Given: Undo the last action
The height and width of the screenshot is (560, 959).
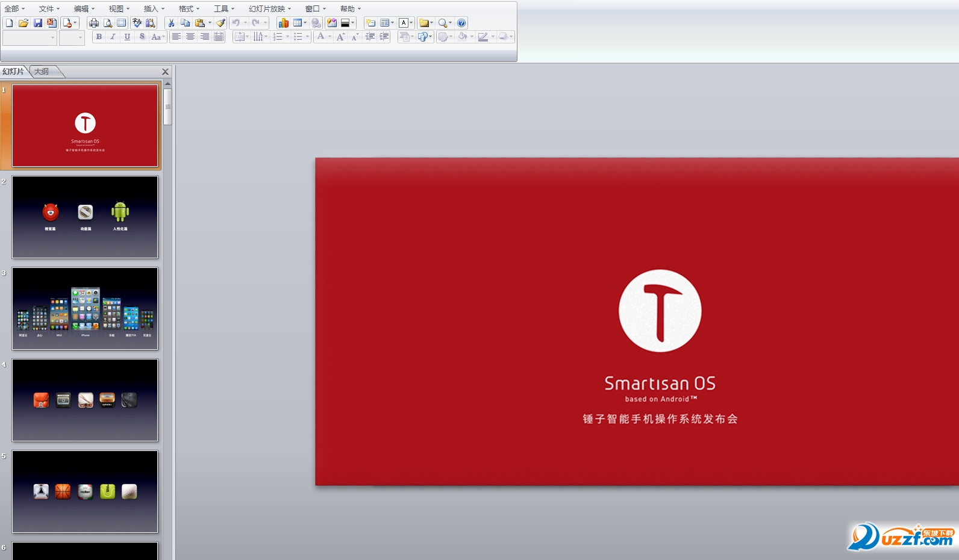Looking at the screenshot, I should (236, 23).
